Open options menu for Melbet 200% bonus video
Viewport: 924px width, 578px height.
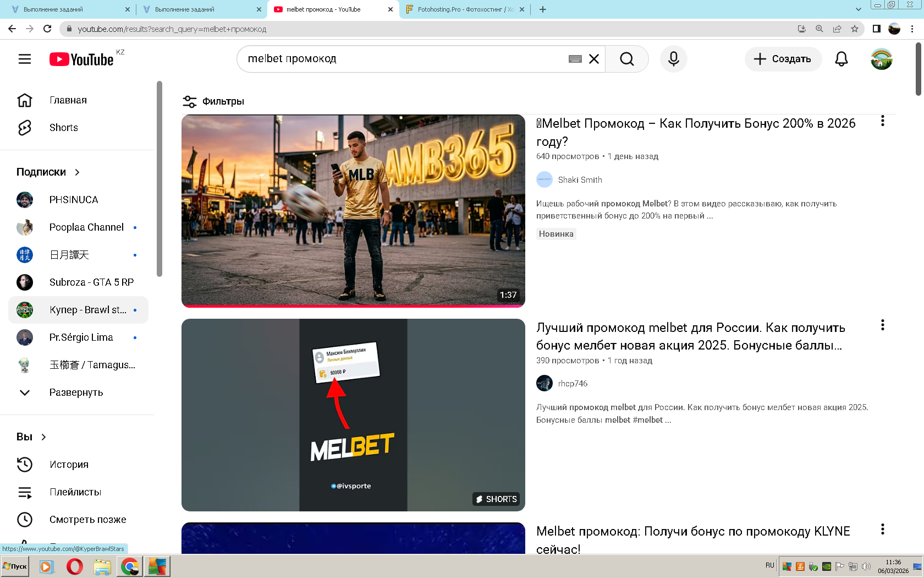882,121
